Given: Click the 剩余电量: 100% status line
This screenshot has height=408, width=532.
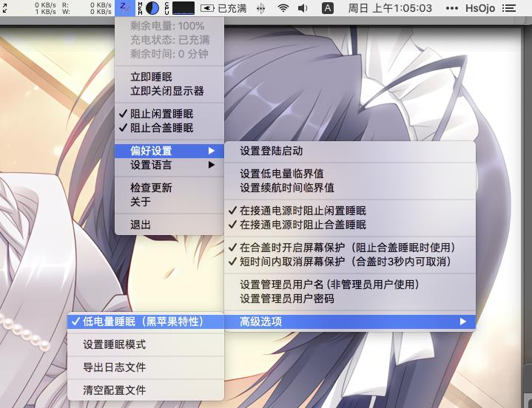Looking at the screenshot, I should [169, 26].
